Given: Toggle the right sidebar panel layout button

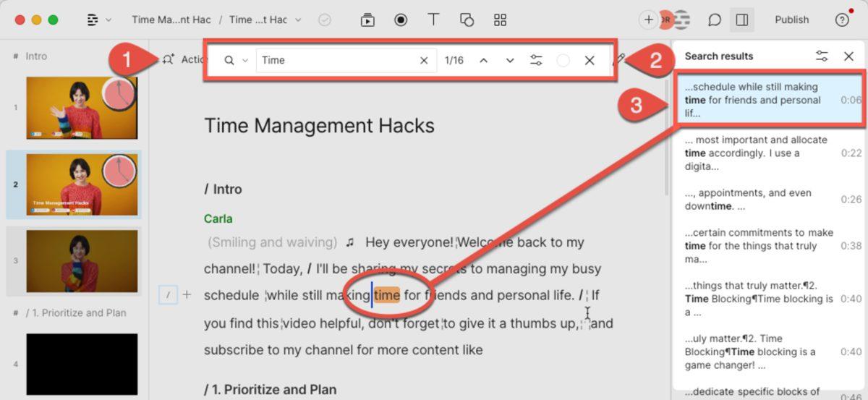Looking at the screenshot, I should tap(741, 20).
